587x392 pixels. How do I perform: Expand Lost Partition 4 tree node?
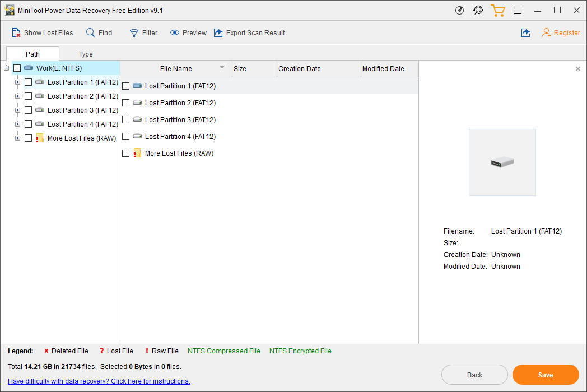[x=17, y=124]
